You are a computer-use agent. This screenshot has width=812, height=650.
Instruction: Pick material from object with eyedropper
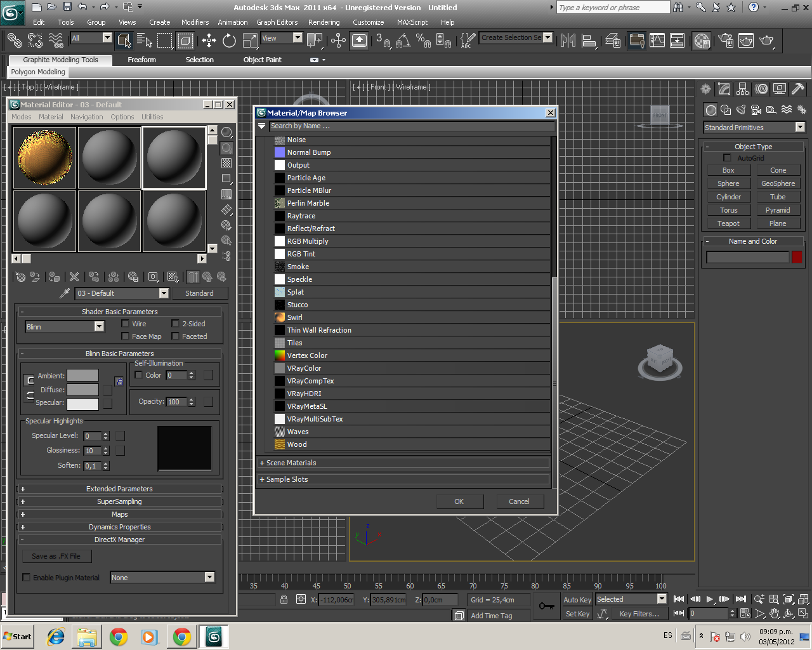click(64, 293)
